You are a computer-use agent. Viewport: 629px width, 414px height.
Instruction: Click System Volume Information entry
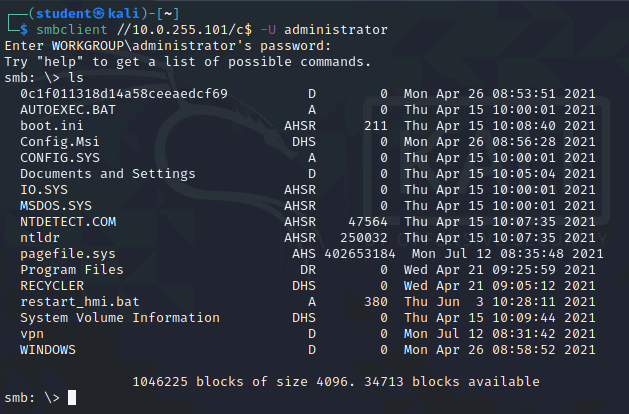[x=120, y=318]
